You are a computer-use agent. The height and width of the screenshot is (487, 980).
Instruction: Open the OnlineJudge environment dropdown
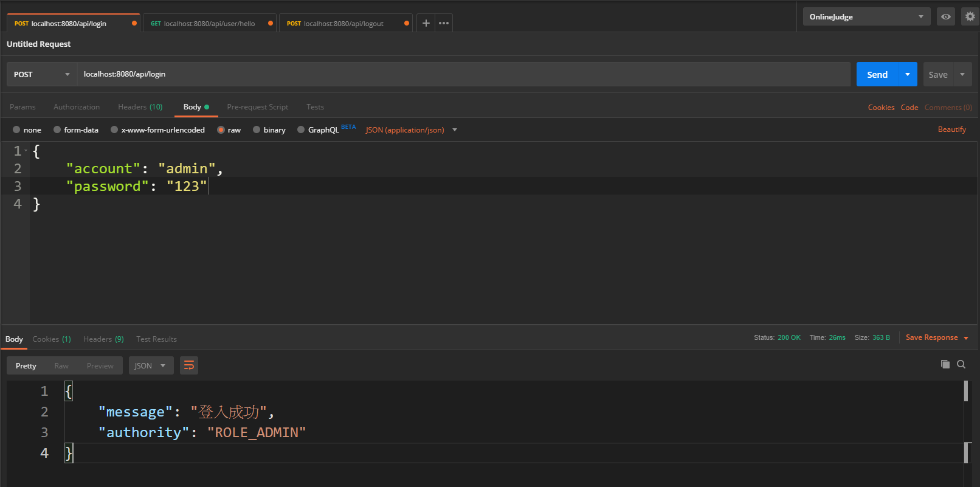pos(866,17)
